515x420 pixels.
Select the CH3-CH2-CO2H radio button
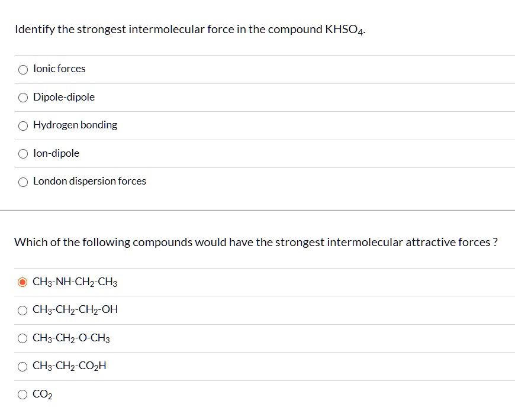point(22,366)
